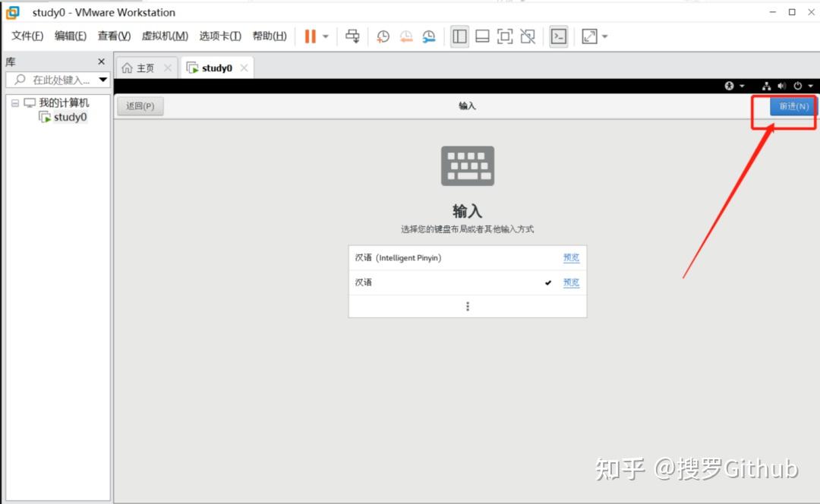Open the 编辑(E) menu
The width and height of the screenshot is (820, 504).
[70, 36]
